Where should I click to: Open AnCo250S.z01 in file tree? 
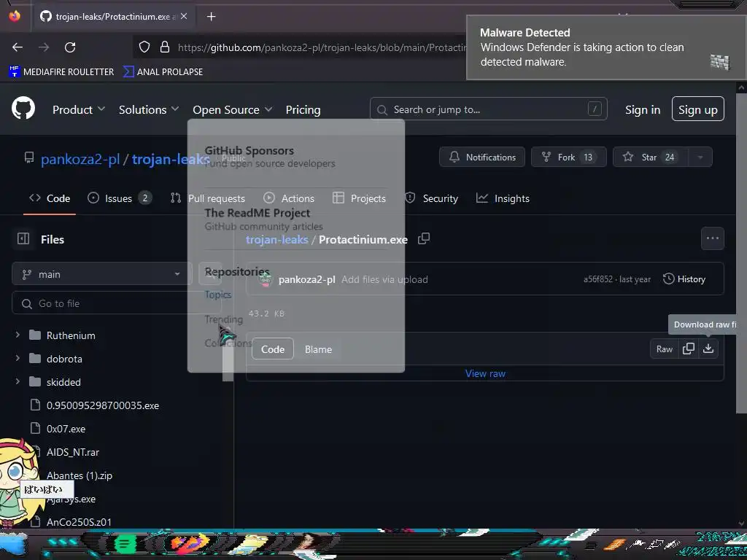point(79,522)
